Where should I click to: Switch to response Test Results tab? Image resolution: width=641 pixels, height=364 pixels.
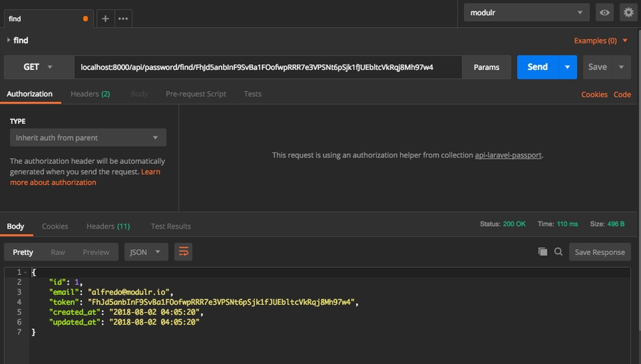click(x=171, y=227)
